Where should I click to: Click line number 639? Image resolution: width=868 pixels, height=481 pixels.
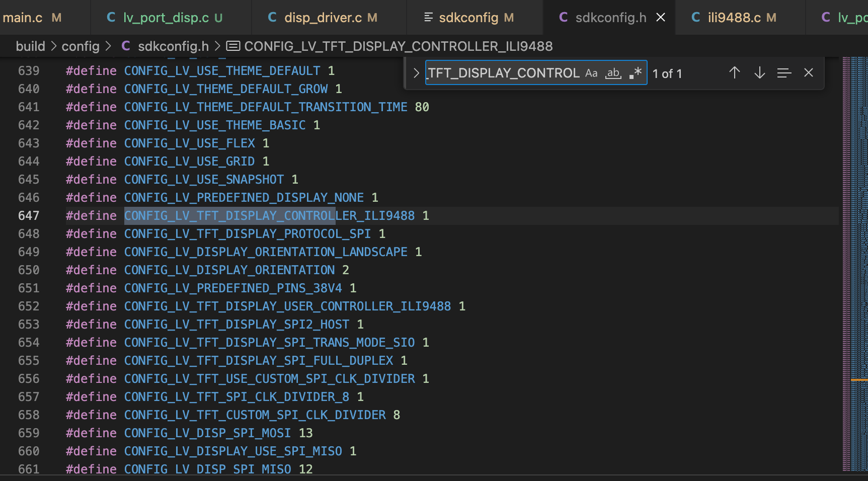(x=29, y=71)
